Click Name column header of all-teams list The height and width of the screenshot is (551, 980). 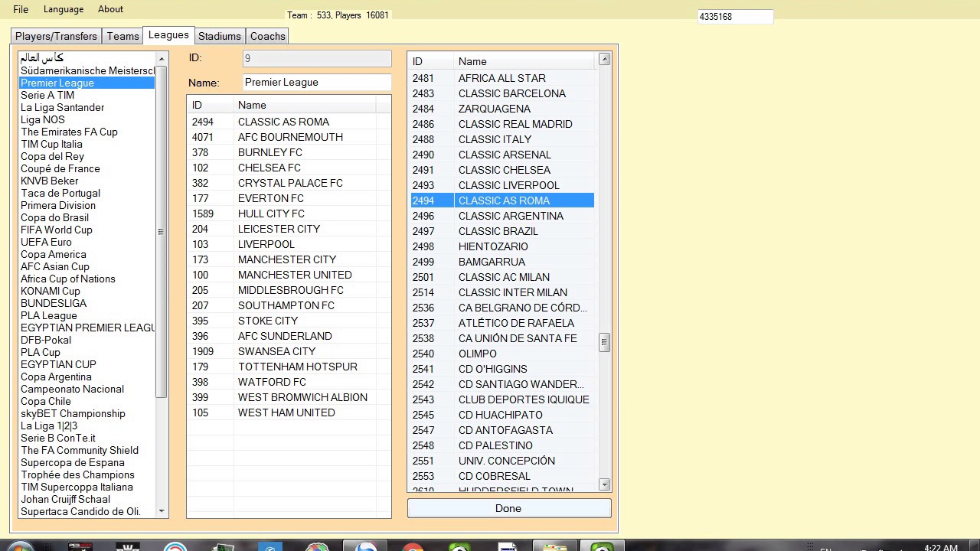[524, 61]
